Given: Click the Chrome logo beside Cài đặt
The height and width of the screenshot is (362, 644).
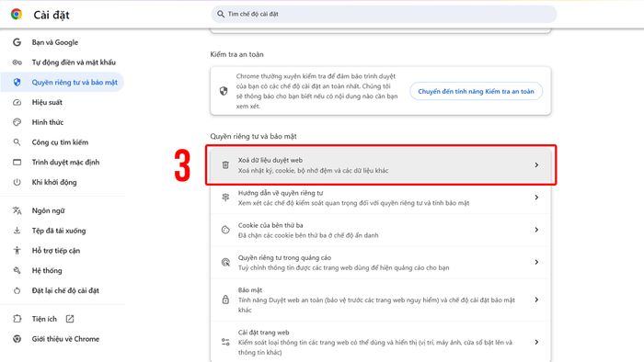Looking at the screenshot, I should pos(17,15).
